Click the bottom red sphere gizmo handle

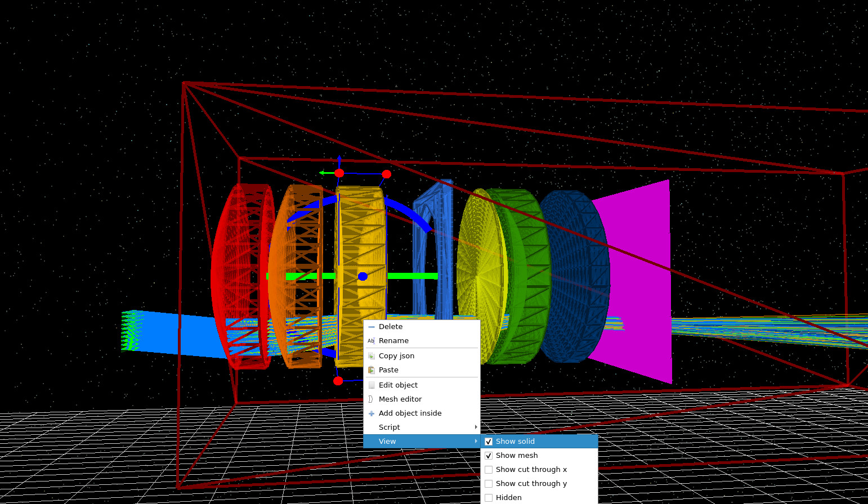tap(338, 380)
